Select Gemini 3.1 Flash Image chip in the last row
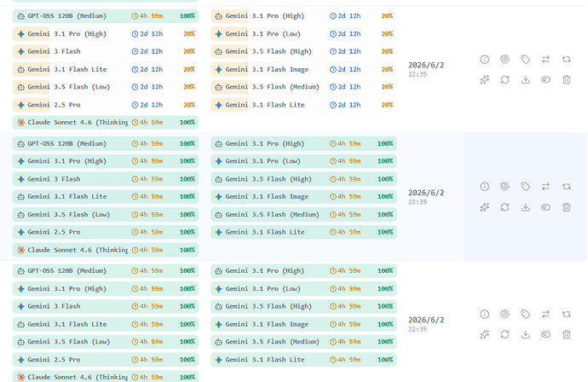This screenshot has height=382, width=588. pos(303,324)
